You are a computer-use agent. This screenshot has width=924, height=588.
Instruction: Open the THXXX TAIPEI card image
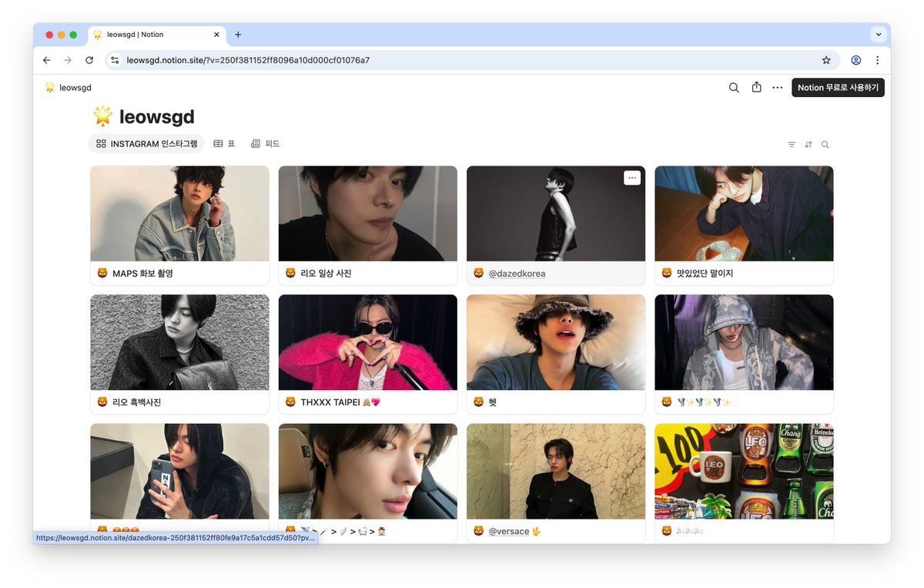368,342
